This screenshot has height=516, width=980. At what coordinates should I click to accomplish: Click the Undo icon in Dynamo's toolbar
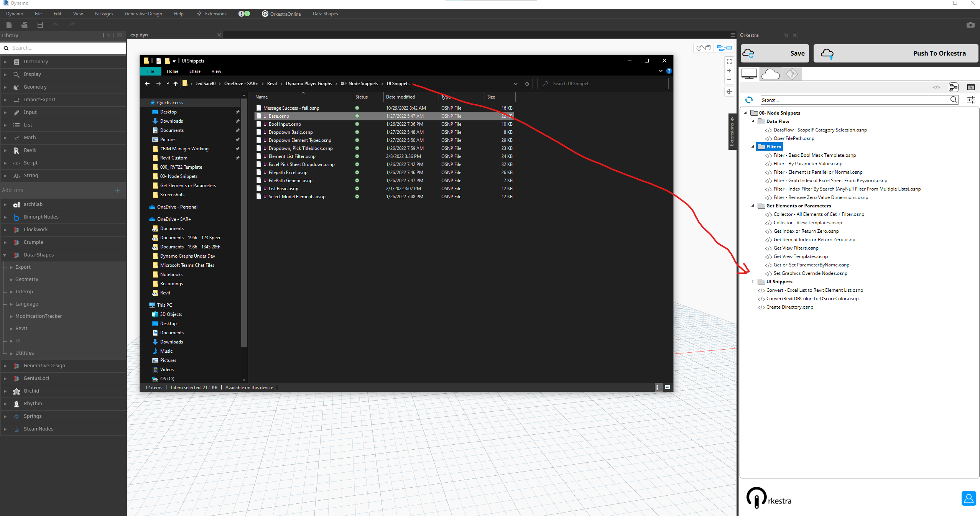[x=56, y=25]
